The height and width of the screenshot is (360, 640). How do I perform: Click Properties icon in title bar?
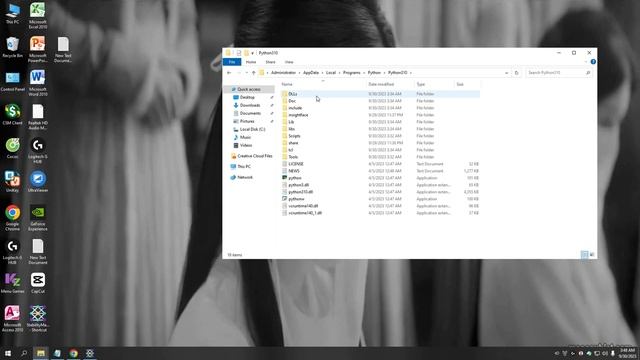239,53
